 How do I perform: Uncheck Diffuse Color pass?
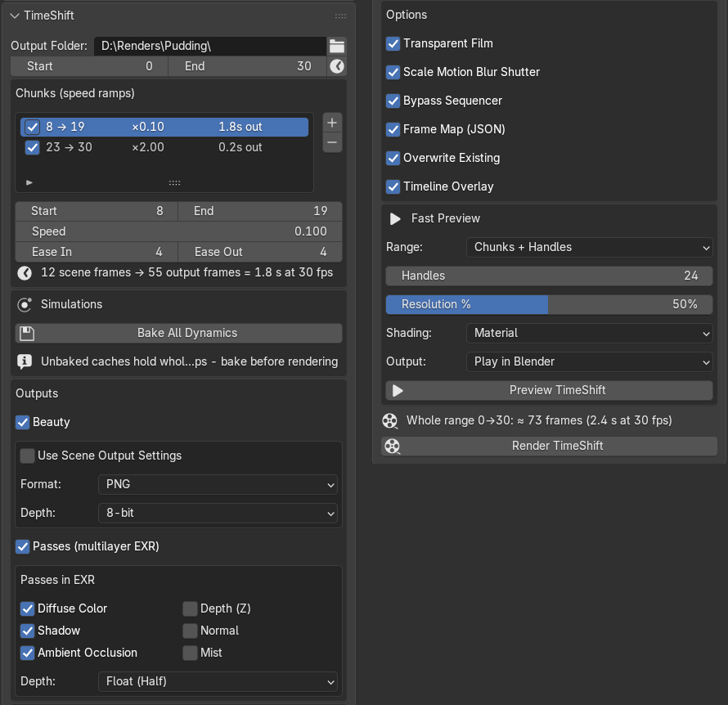pyautogui.click(x=27, y=608)
